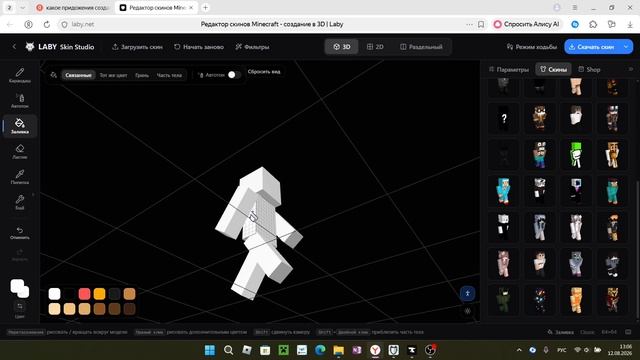This screenshot has width=640, height=360.
Task: Select the Fill bucket (Заливка) tool
Action: pyautogui.click(x=20, y=126)
